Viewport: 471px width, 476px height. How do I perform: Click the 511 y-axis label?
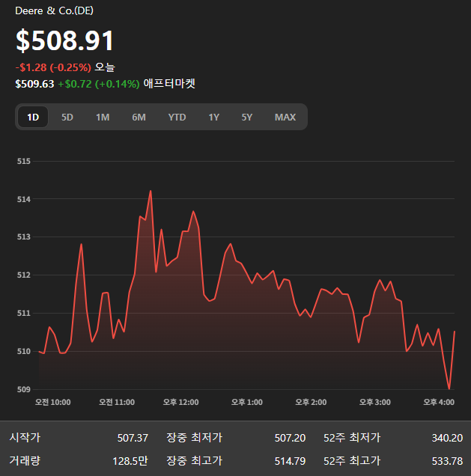pos(24,313)
